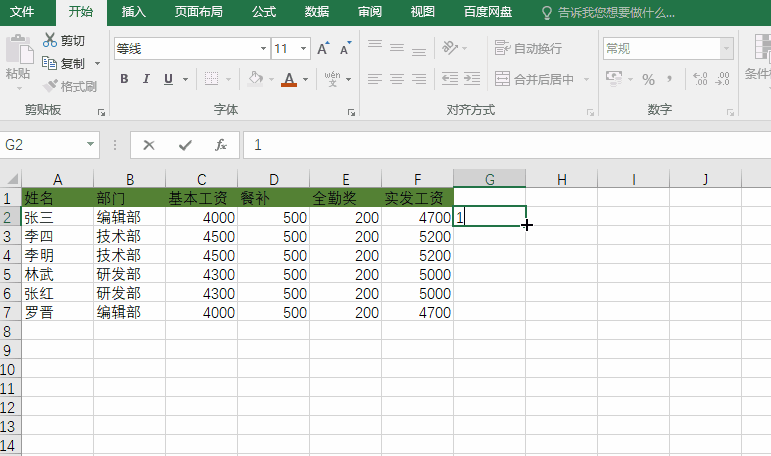This screenshot has width=771, height=456.
Task: Cancel formula bar entry with X
Action: [x=148, y=145]
